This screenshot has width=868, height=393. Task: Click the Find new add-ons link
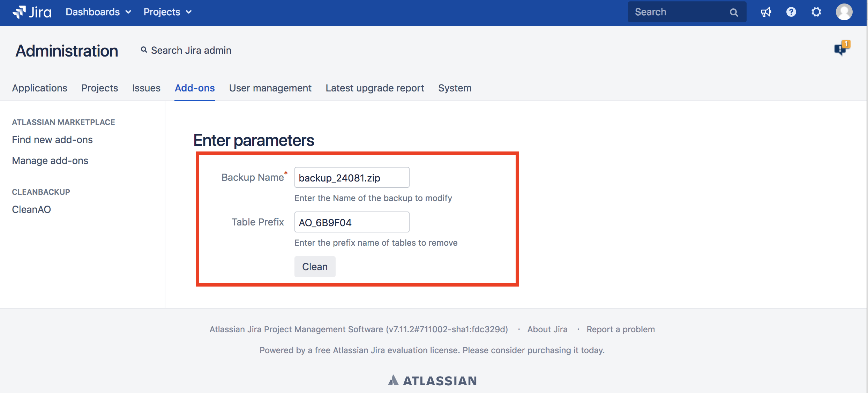click(52, 140)
